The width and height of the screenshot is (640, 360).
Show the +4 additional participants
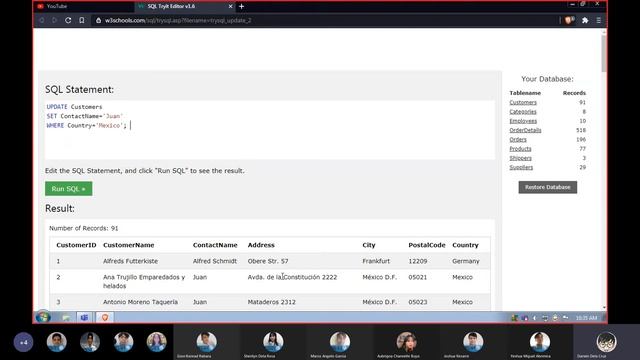23,342
